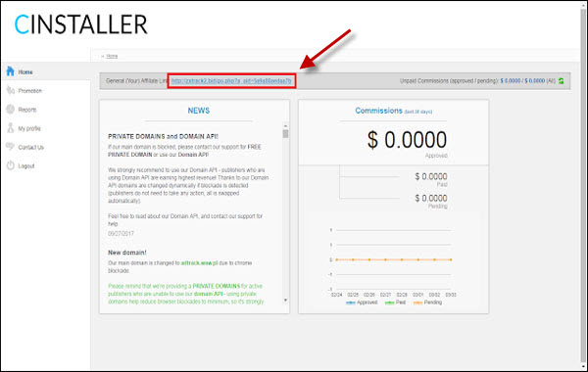Click the last orange pending data point
The height and width of the screenshot is (372, 588).
click(x=451, y=259)
